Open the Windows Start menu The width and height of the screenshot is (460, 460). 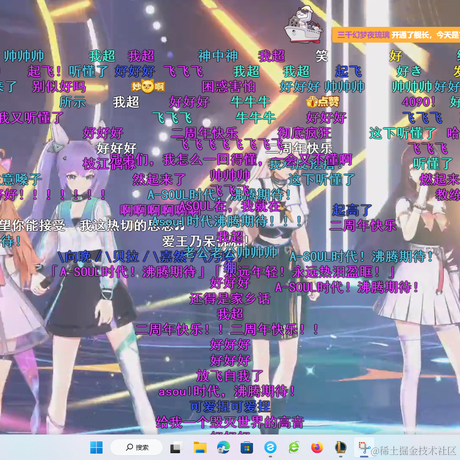click(x=97, y=448)
